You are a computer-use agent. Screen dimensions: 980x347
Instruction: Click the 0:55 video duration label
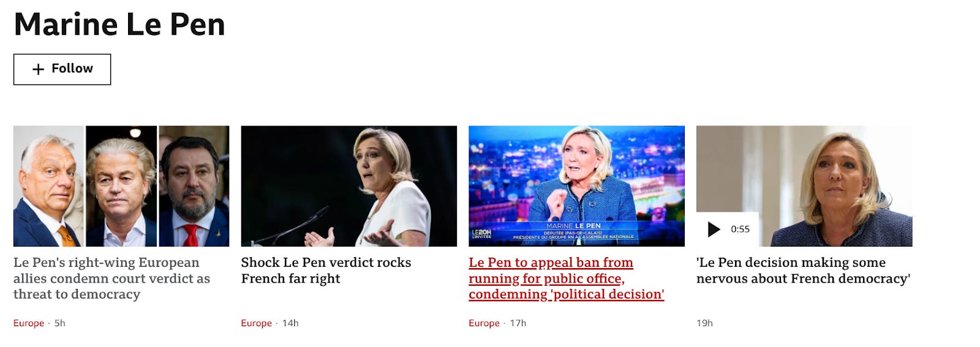pyautogui.click(x=740, y=229)
